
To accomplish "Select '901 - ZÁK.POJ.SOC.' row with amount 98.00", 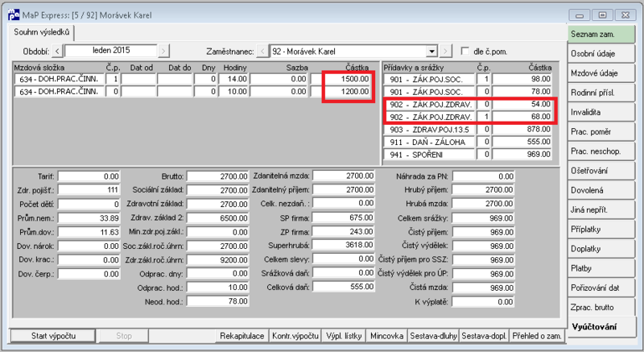I will (468, 79).
